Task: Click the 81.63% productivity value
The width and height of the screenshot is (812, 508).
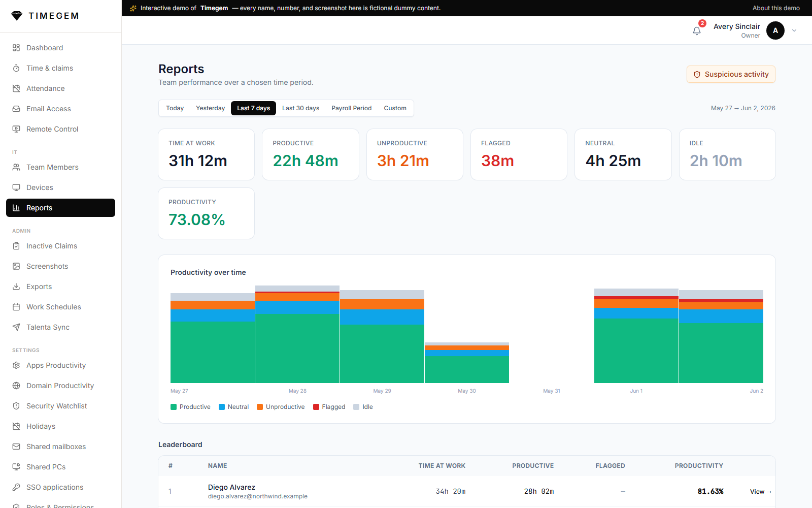Action: pos(710,491)
